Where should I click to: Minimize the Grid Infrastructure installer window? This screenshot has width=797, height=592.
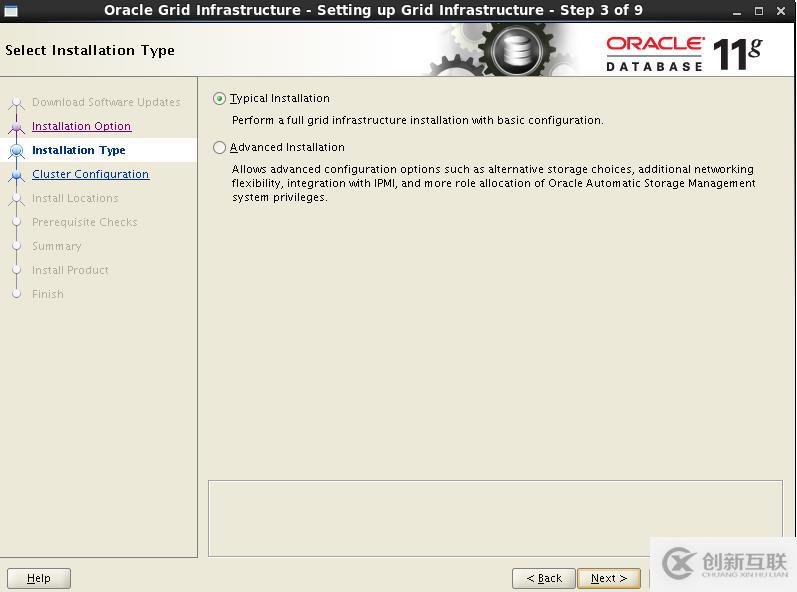(737, 11)
